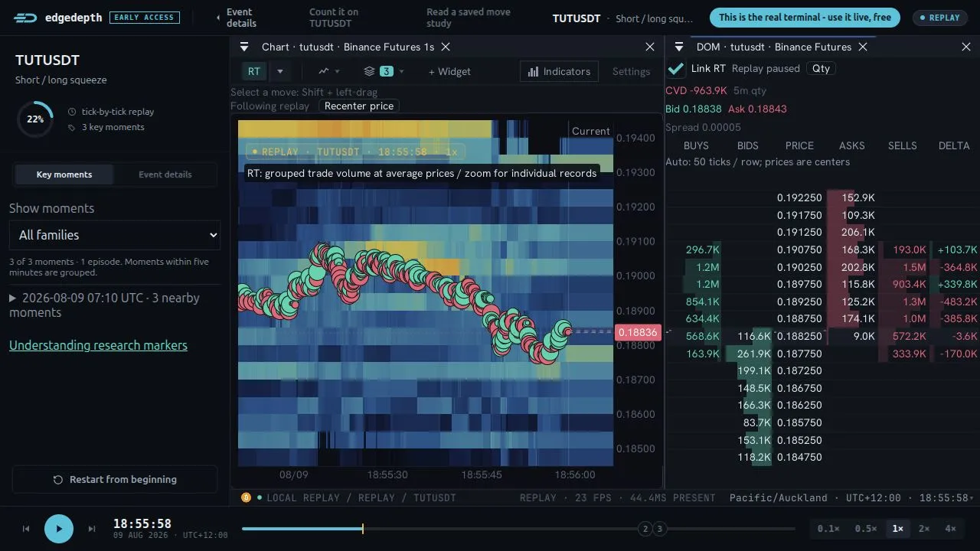Set playback speed to 2×

924,528
